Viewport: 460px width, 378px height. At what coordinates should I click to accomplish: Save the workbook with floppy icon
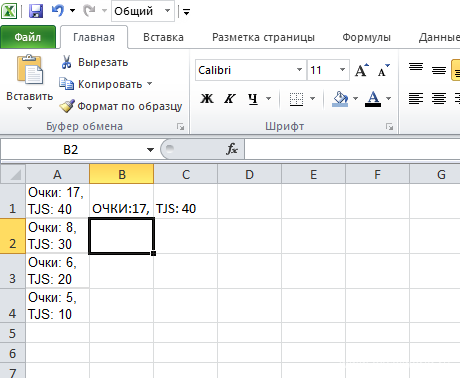[x=36, y=11]
